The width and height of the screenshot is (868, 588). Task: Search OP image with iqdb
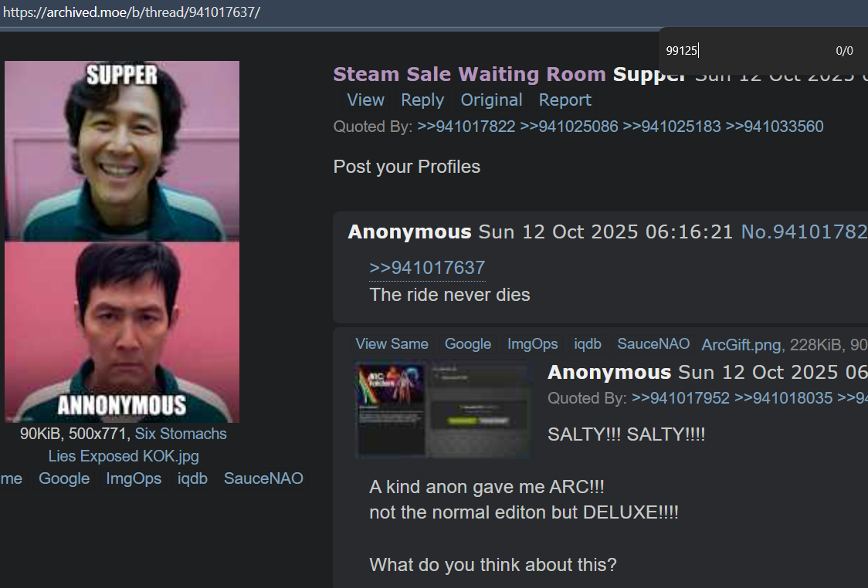point(192,478)
